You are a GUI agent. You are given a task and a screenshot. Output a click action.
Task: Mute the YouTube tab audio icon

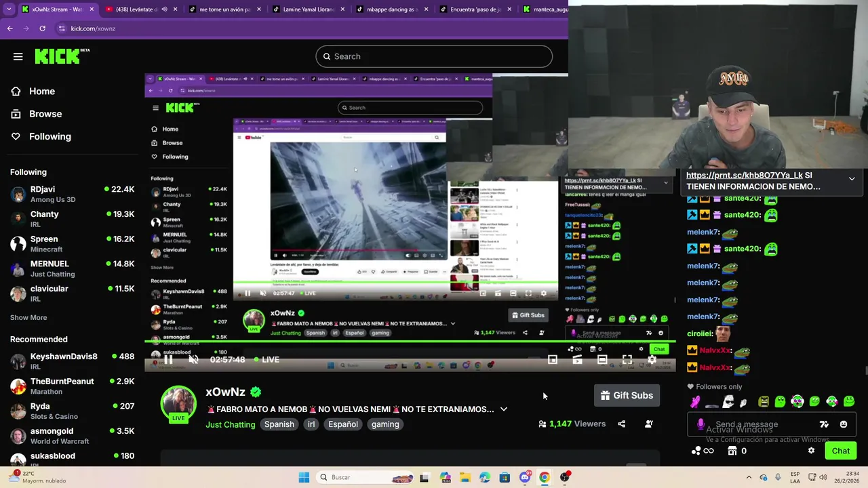[x=164, y=9]
